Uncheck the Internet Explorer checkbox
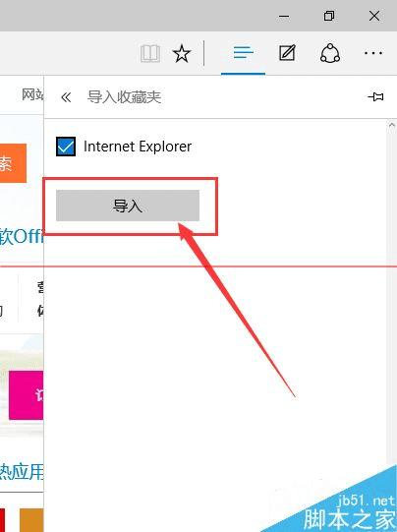The width and height of the screenshot is (397, 532). [x=66, y=147]
